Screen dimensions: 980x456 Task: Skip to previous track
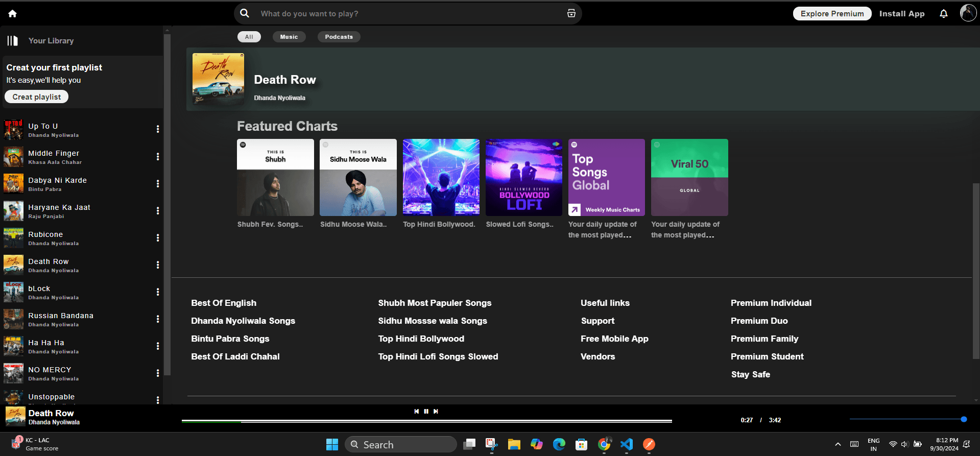(417, 411)
